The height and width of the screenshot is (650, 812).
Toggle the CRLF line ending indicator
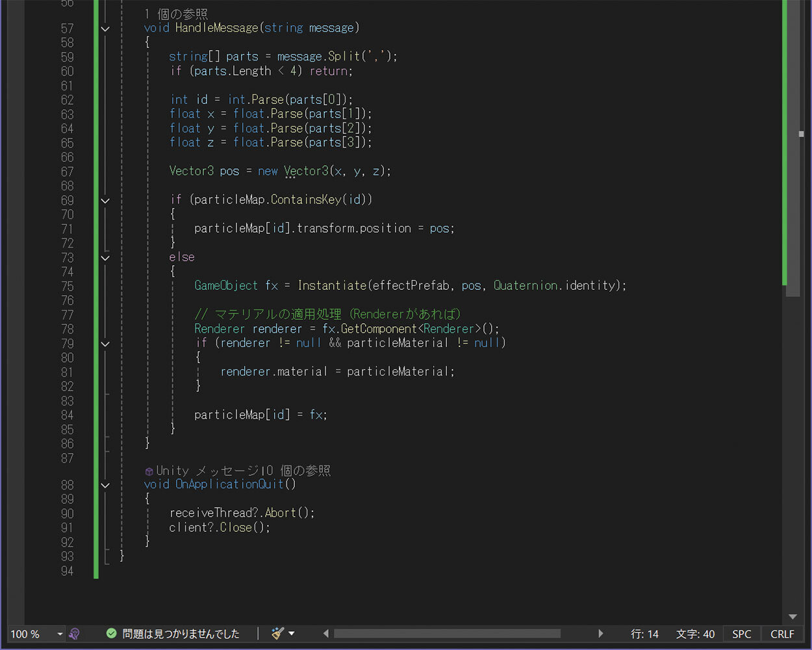coord(782,634)
